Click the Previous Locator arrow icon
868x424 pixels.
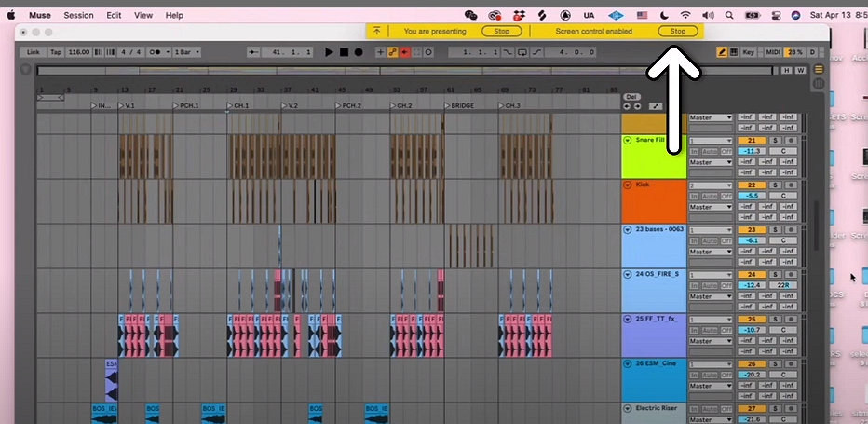point(627,106)
